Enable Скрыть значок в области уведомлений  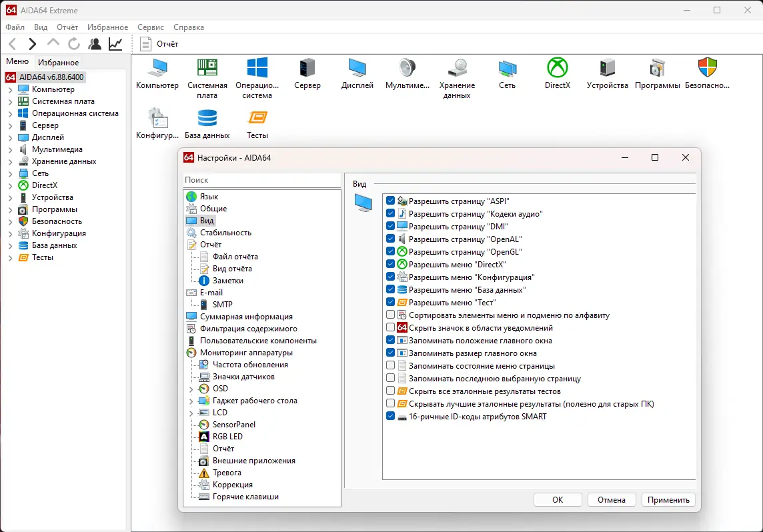tap(390, 327)
